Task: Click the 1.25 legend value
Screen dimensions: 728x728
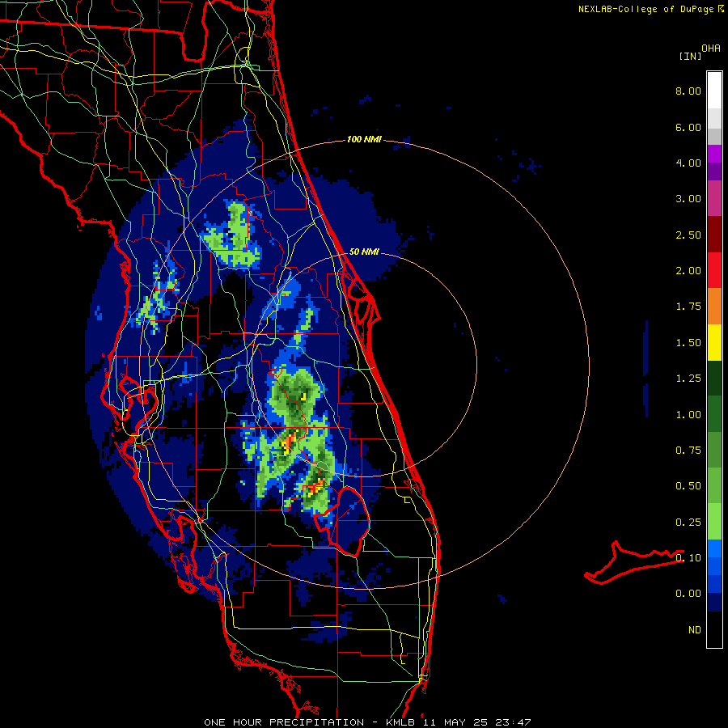Action: (688, 379)
